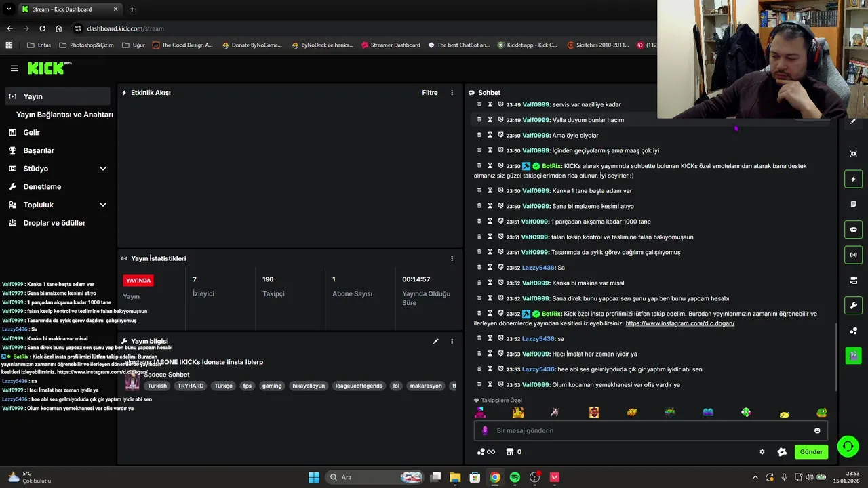This screenshot has width=868, height=488.
Task: Open Chrome tab search dropdown
Action: (x=9, y=9)
